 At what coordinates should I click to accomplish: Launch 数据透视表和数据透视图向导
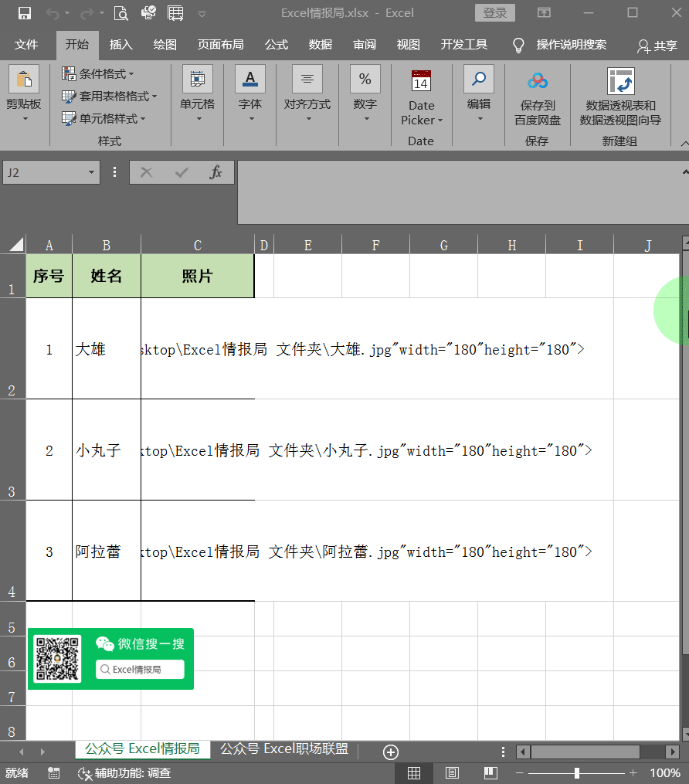click(x=620, y=98)
